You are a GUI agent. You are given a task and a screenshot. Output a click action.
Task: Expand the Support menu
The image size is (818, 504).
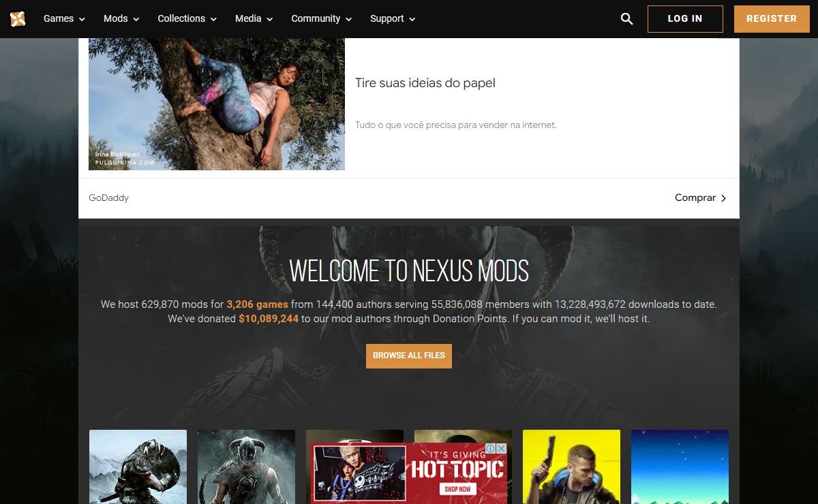[393, 18]
